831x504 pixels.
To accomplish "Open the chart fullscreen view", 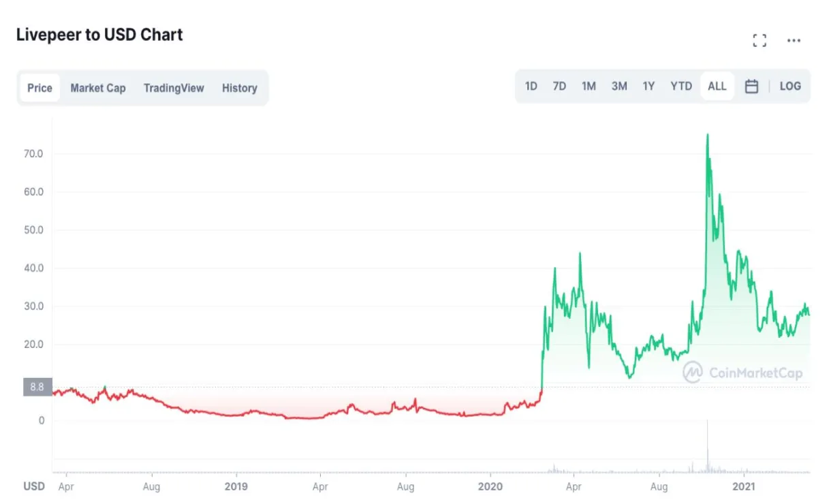I will (x=759, y=40).
